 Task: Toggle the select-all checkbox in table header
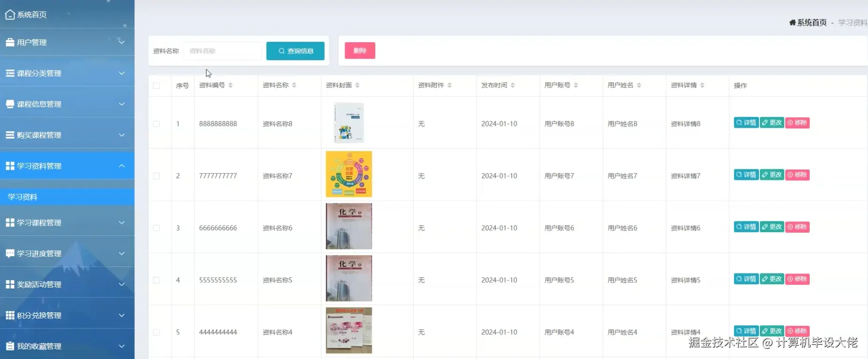click(x=156, y=86)
